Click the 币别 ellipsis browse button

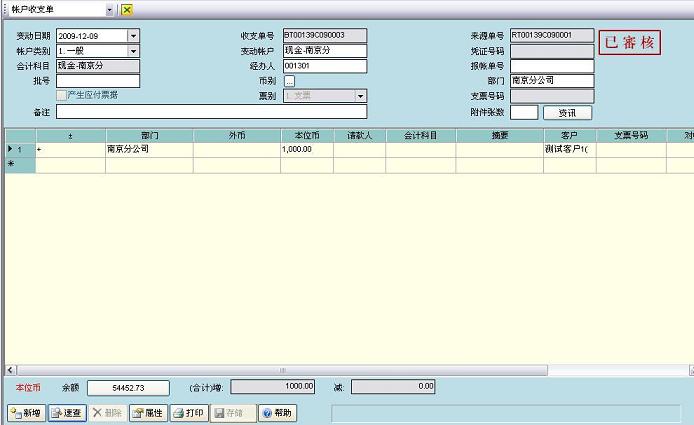pos(289,81)
